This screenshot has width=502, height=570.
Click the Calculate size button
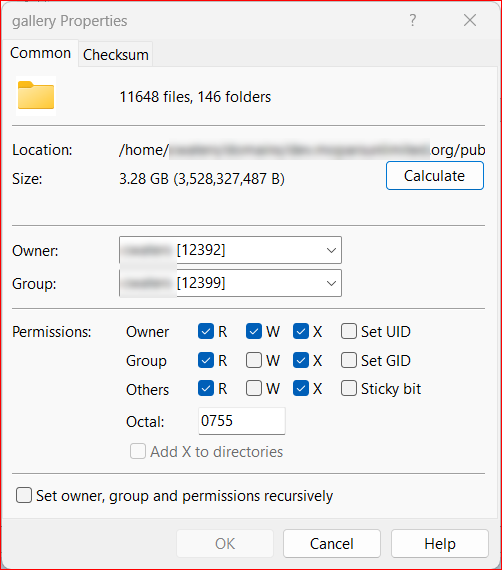click(434, 176)
